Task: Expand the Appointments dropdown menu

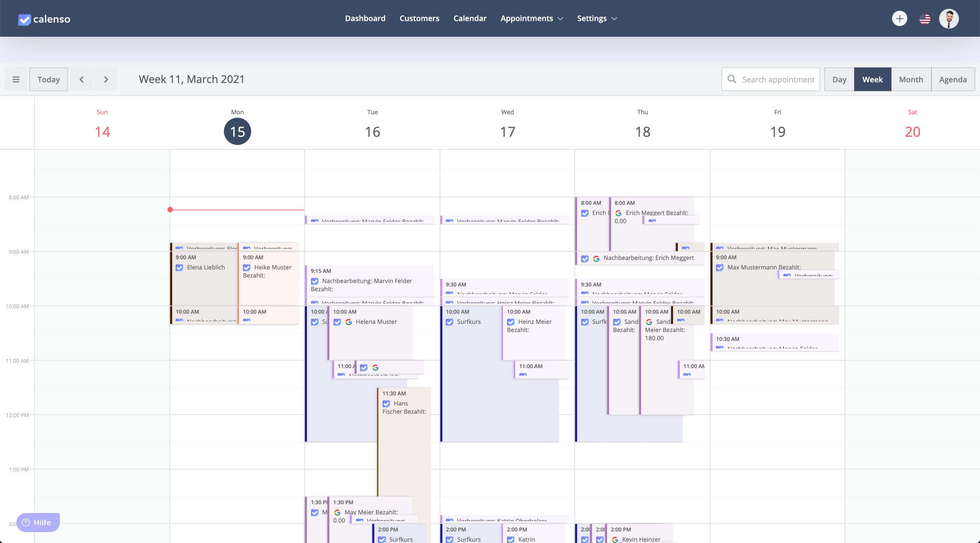Action: [532, 18]
